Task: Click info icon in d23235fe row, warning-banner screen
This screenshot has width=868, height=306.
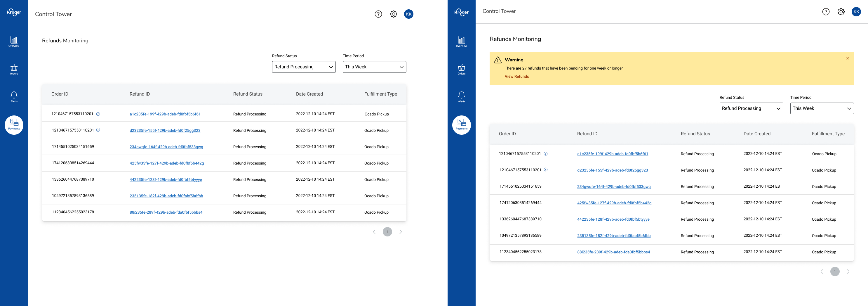Action: coord(546,170)
